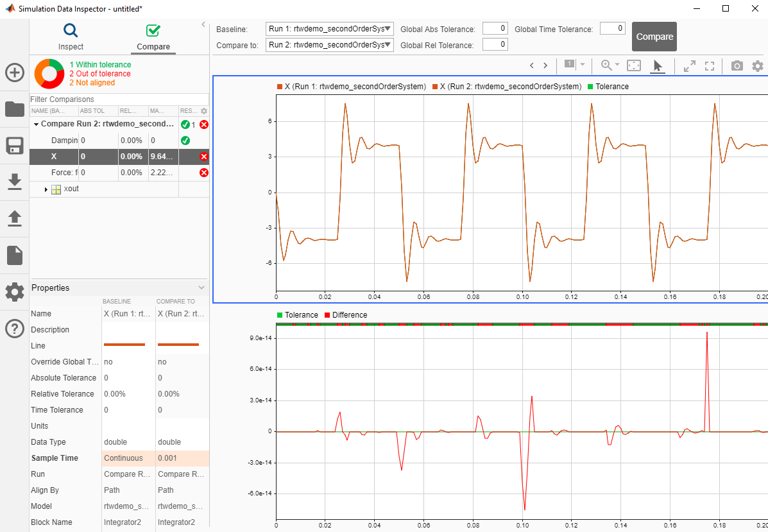The width and height of the screenshot is (768, 532).
Task: Collapse the Properties panel chevron
Action: [201, 287]
